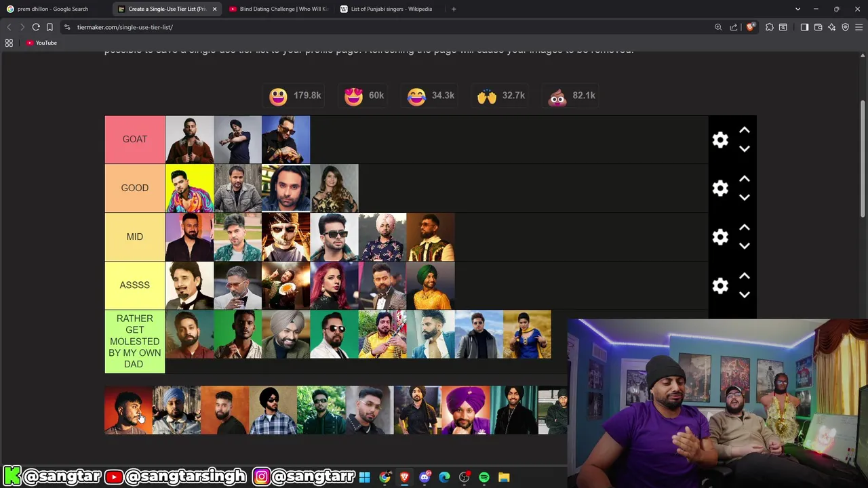Open a new browser tab with the plus
868x488 pixels.
pos(454,9)
